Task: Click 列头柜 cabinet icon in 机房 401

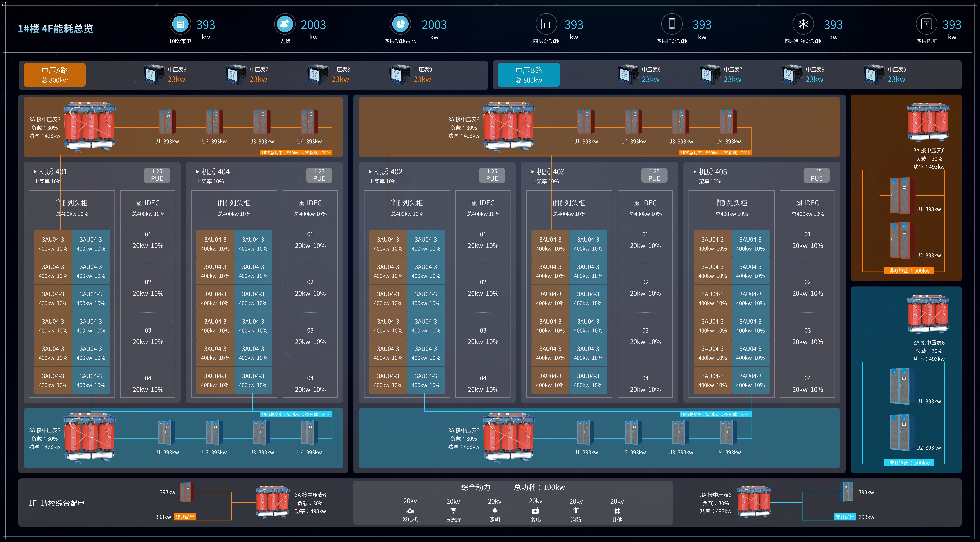Action: pos(61,203)
